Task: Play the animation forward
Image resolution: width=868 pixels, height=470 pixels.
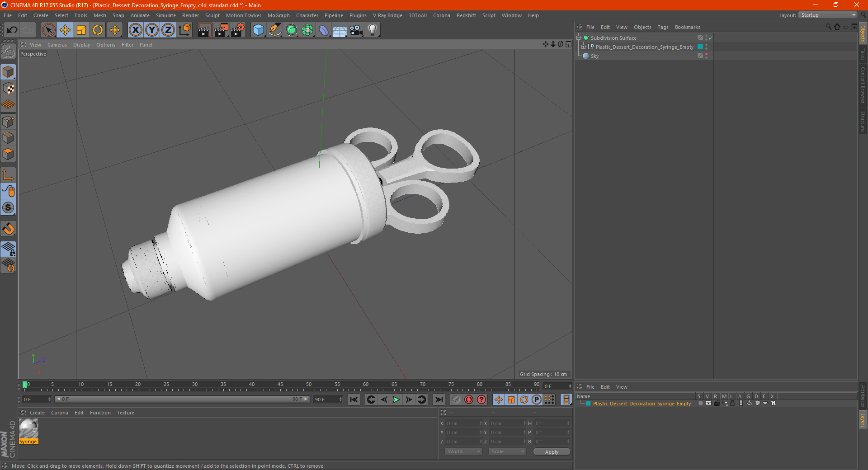Action: 396,399
